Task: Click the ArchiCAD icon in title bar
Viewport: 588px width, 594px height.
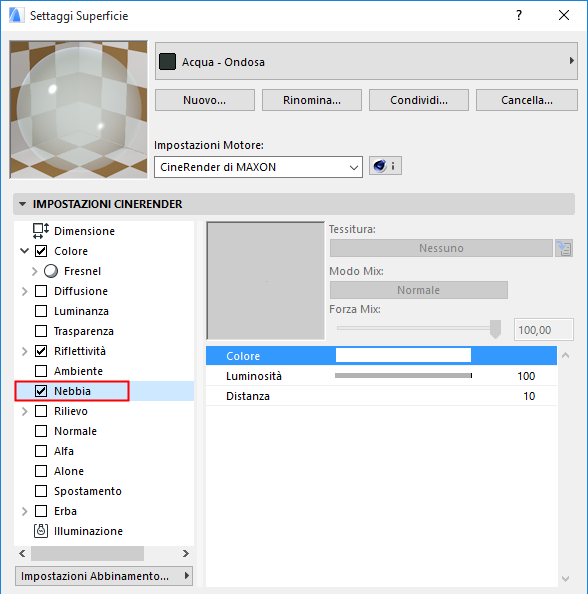Action: coord(16,16)
